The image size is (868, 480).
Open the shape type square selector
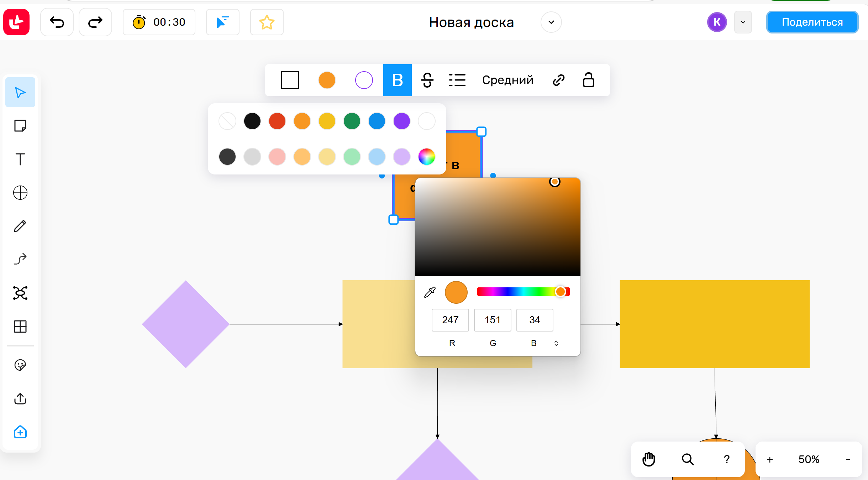(290, 80)
